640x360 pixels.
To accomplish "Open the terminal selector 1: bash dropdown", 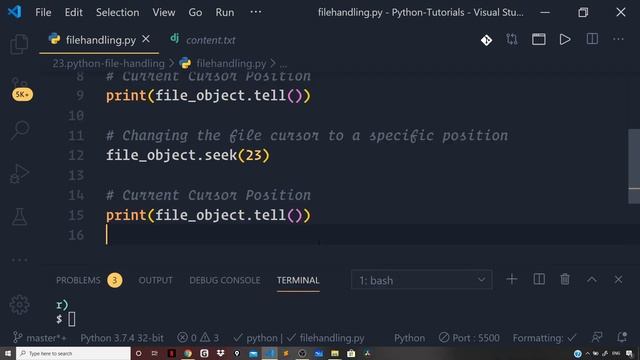I will pos(421,280).
